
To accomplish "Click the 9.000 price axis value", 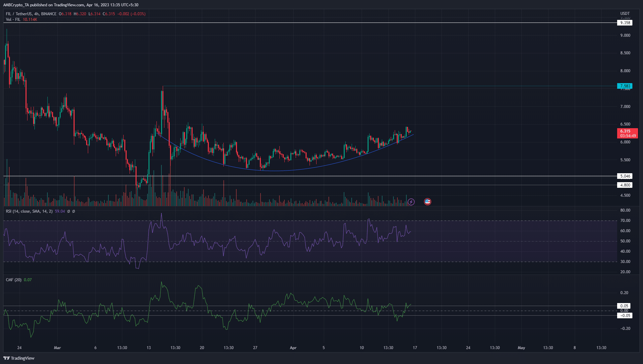I will pyautogui.click(x=625, y=35).
